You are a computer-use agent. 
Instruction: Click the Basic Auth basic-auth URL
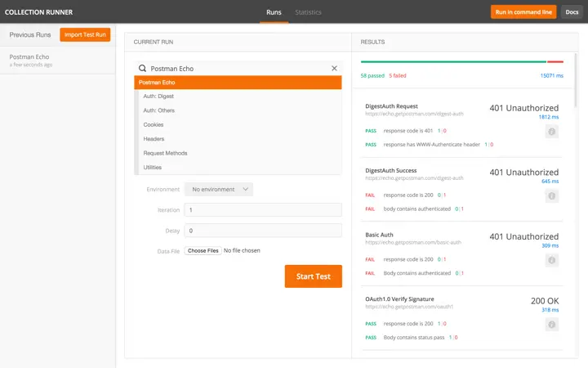pos(413,242)
